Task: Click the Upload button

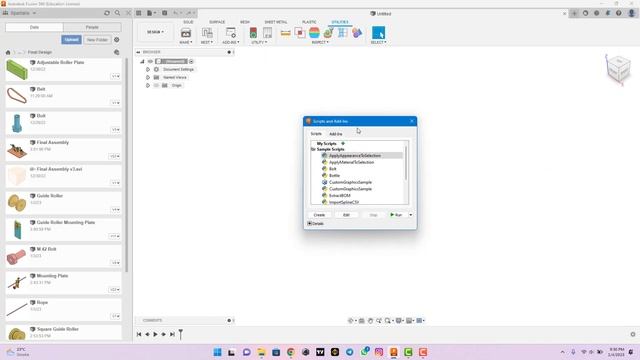Action: (x=71, y=40)
